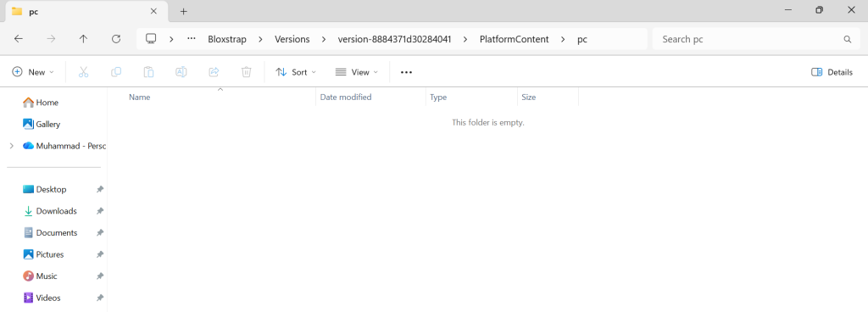
Task: Click the Paste clipboard icon
Action: pos(148,72)
